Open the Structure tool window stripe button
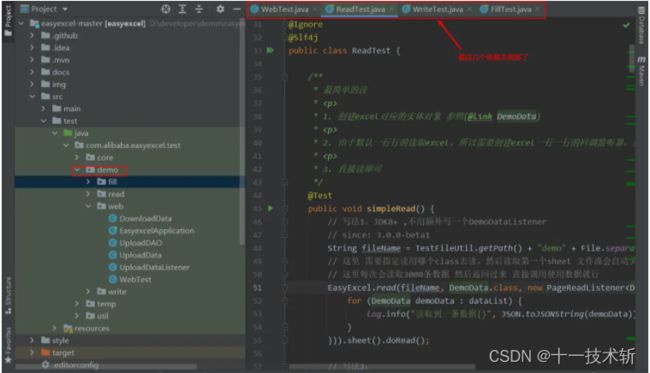This screenshot has width=650, height=373. [x=8, y=295]
